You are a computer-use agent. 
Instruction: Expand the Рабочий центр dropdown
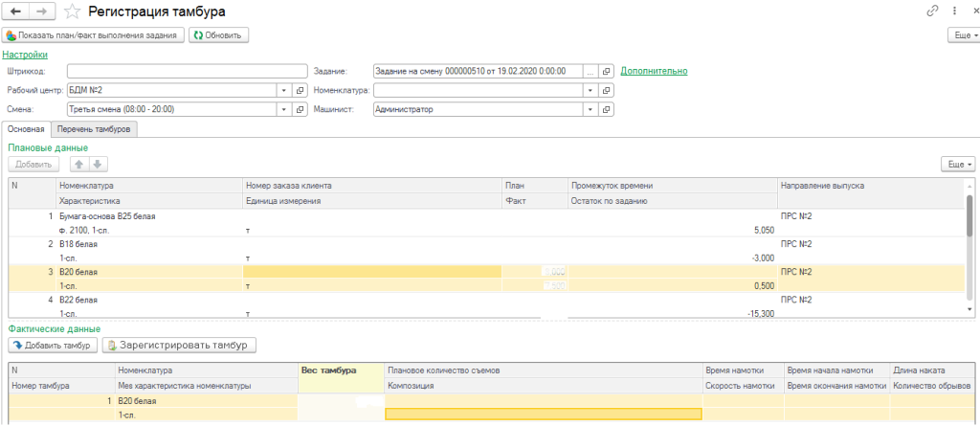284,90
